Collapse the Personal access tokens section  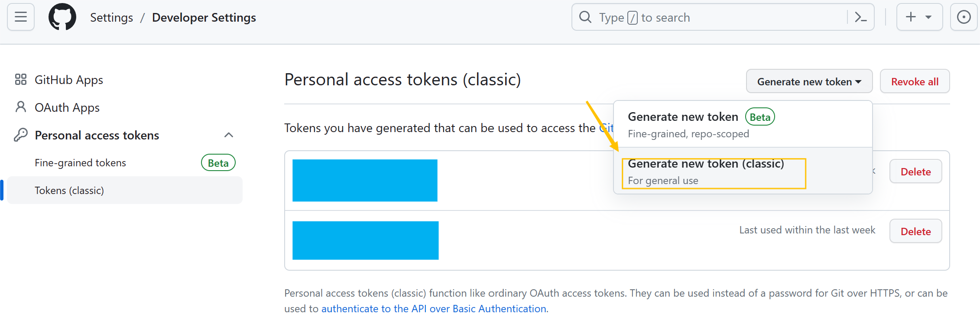[229, 135]
